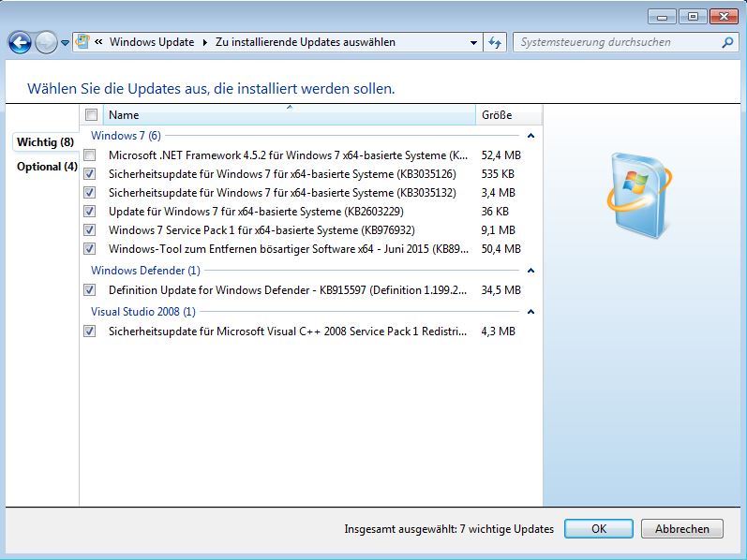Collapse the Visual Studio 2008 (1) group
The width and height of the screenshot is (747, 560).
(x=530, y=312)
